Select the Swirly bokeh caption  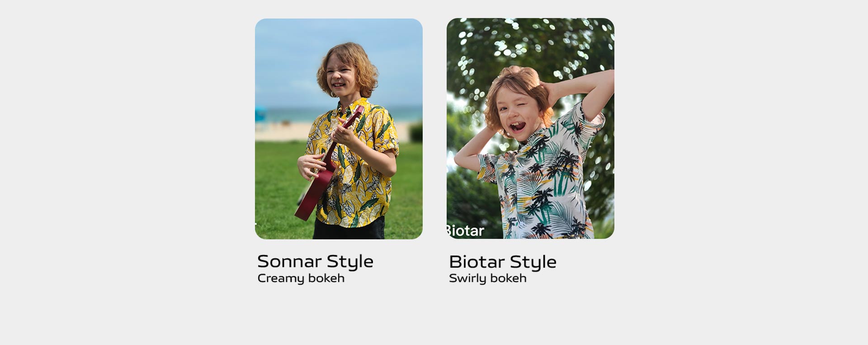point(487,278)
